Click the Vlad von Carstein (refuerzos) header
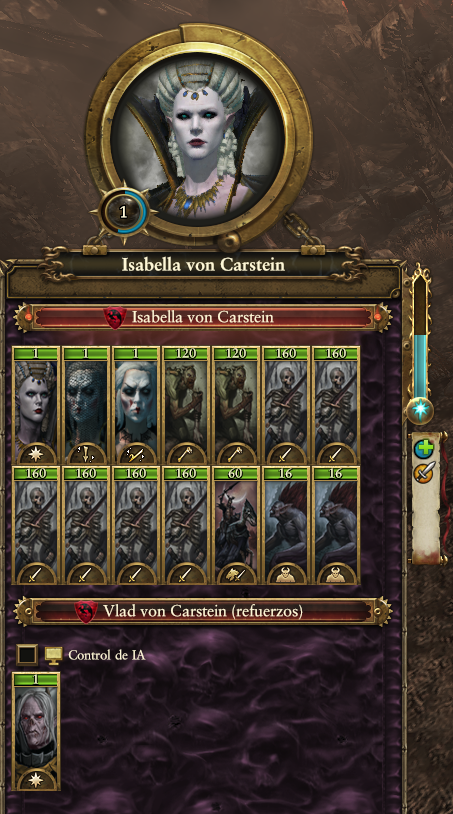 [x=202, y=611]
